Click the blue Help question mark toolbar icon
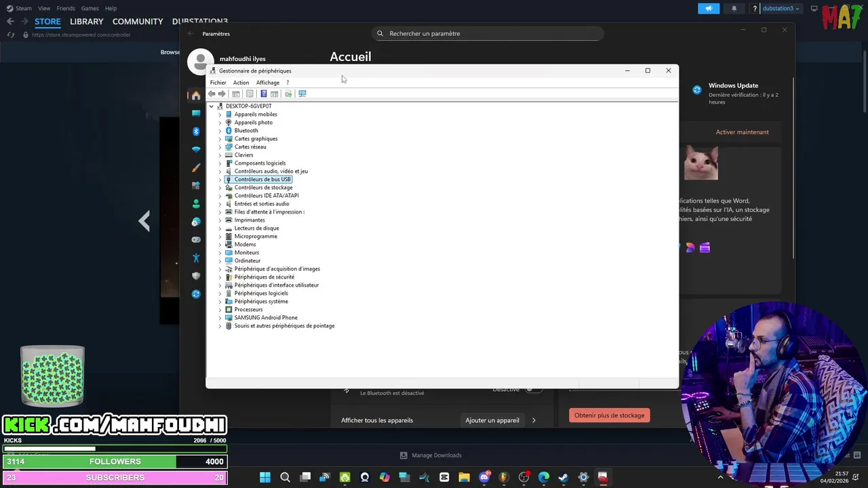868x488 pixels. pos(264,94)
